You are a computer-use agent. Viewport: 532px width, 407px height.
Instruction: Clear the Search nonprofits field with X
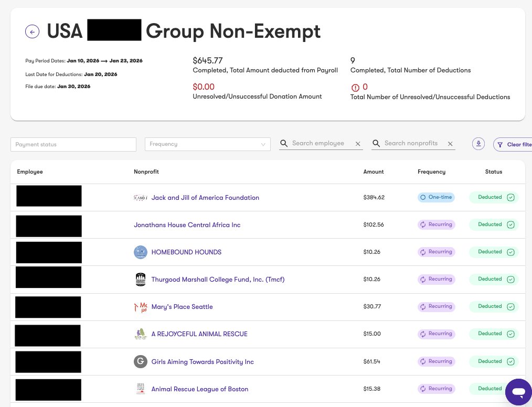coord(450,144)
